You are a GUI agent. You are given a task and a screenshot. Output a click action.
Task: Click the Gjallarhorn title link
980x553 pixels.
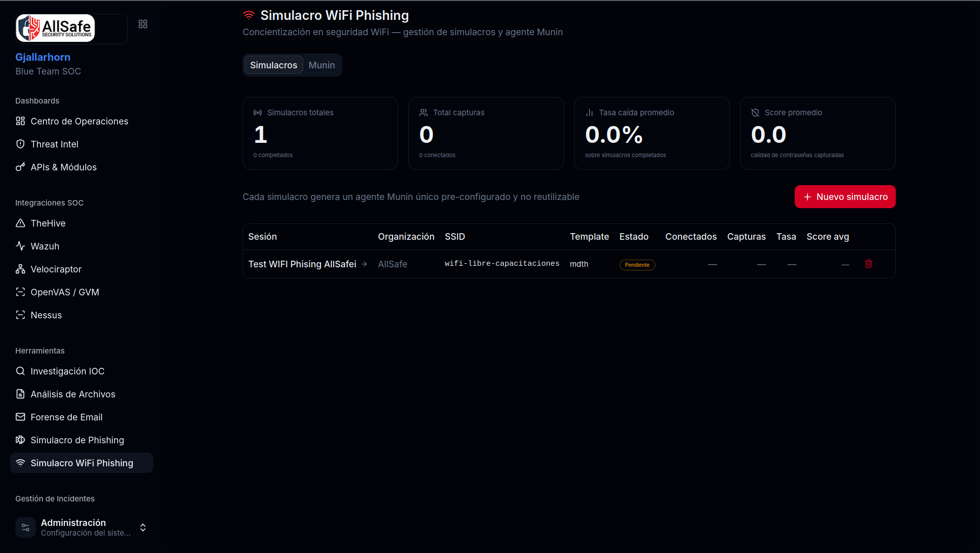pyautogui.click(x=43, y=57)
